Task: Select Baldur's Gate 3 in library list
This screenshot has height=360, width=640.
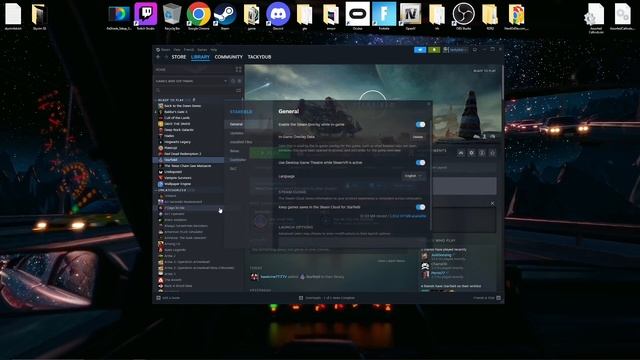Action: [x=176, y=111]
